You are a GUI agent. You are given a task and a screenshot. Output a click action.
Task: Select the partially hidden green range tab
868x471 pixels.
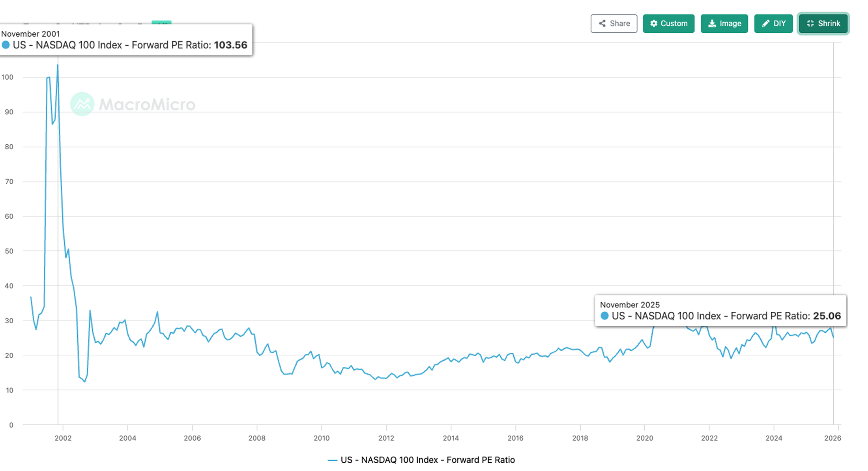[x=161, y=22]
